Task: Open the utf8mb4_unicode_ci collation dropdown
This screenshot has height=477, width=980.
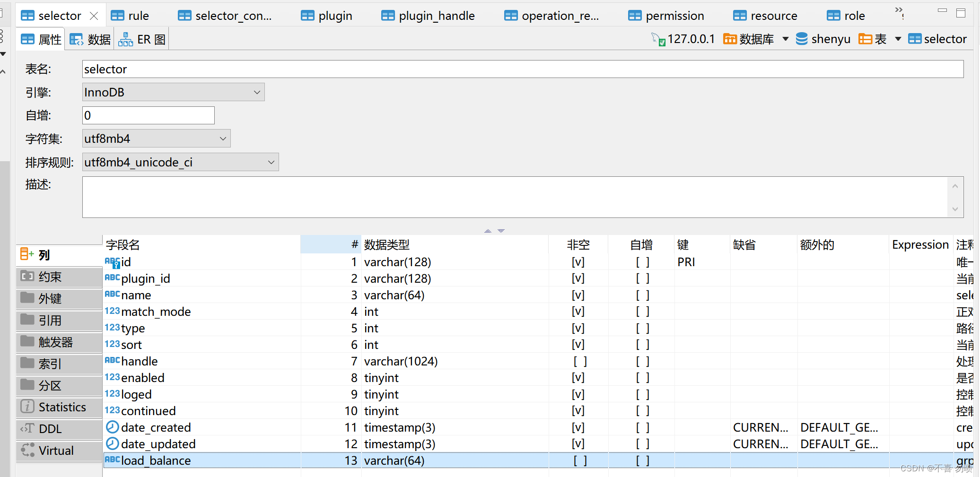Action: pos(180,162)
